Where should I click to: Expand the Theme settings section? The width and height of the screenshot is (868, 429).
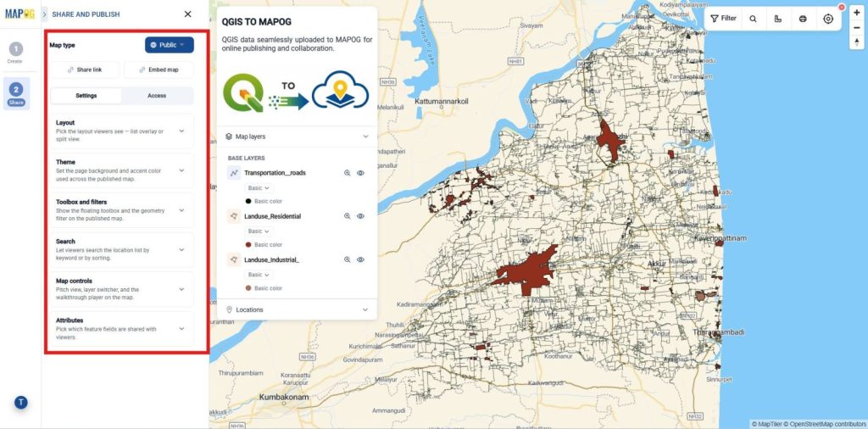[122, 170]
